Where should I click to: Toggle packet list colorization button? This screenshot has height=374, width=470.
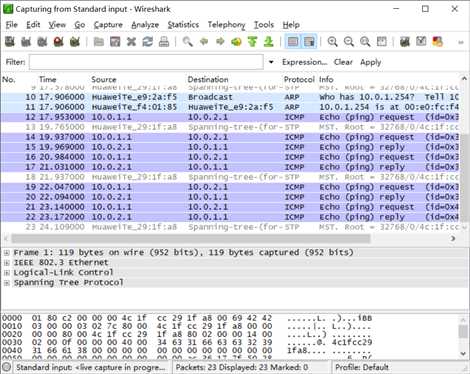click(293, 42)
